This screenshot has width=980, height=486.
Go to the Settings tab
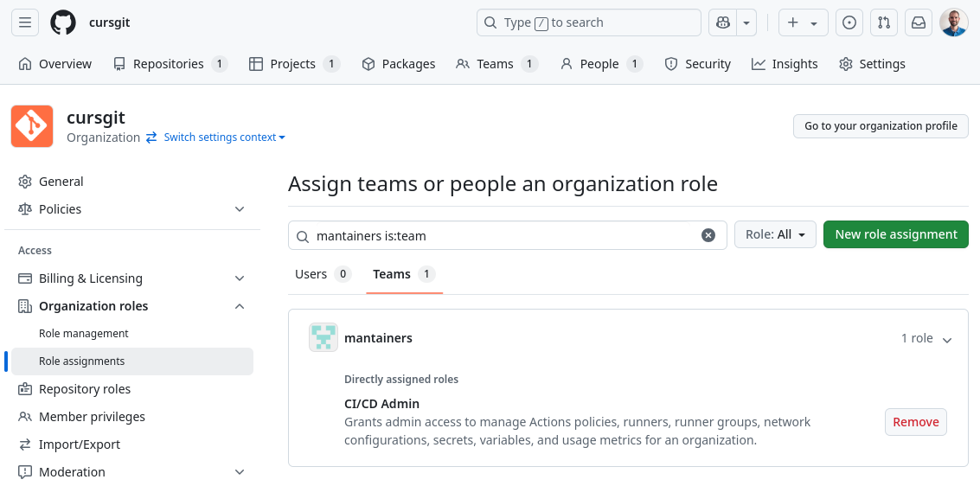872,64
